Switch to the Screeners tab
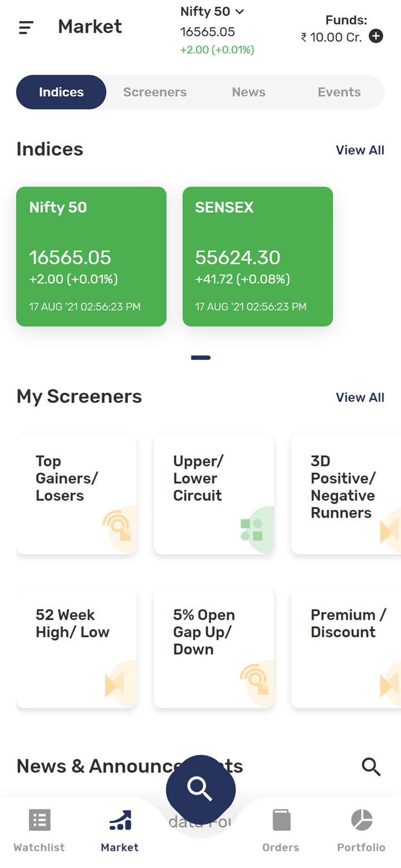Image resolution: width=401 pixels, height=868 pixels. point(155,92)
